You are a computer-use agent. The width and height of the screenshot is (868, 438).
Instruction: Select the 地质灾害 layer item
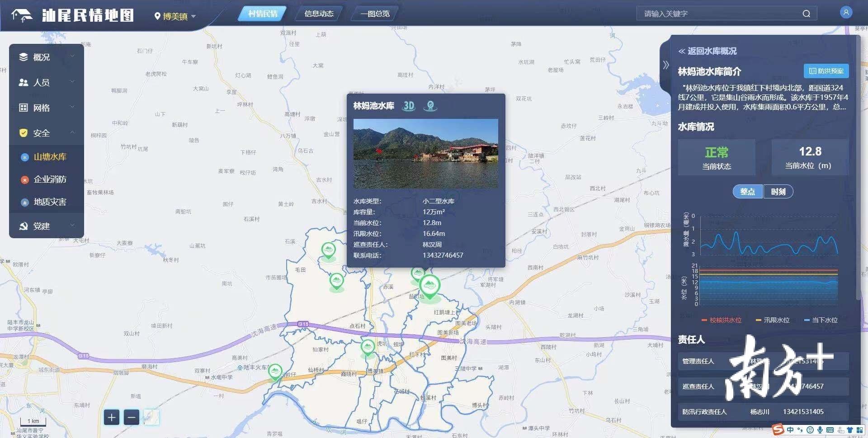[47, 202]
